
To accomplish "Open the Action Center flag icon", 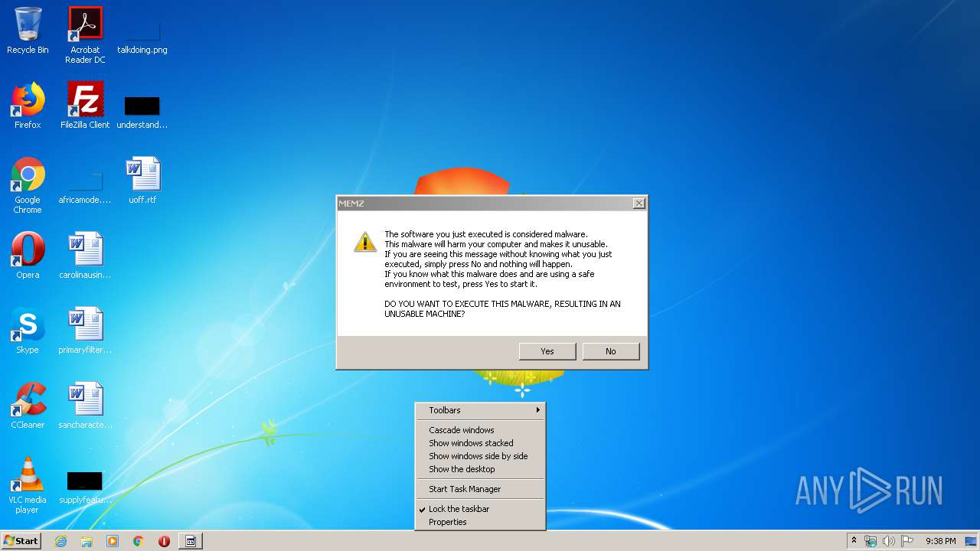I will point(907,541).
